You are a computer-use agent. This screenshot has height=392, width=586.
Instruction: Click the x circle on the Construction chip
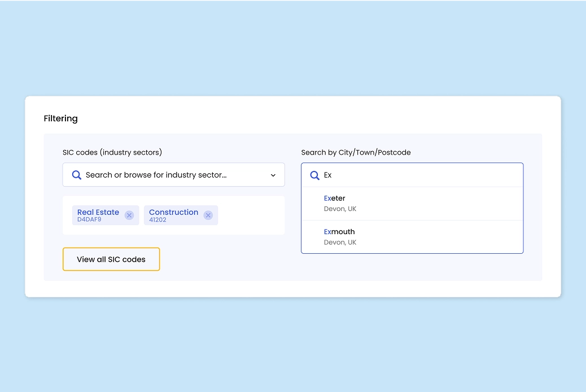coord(208,215)
